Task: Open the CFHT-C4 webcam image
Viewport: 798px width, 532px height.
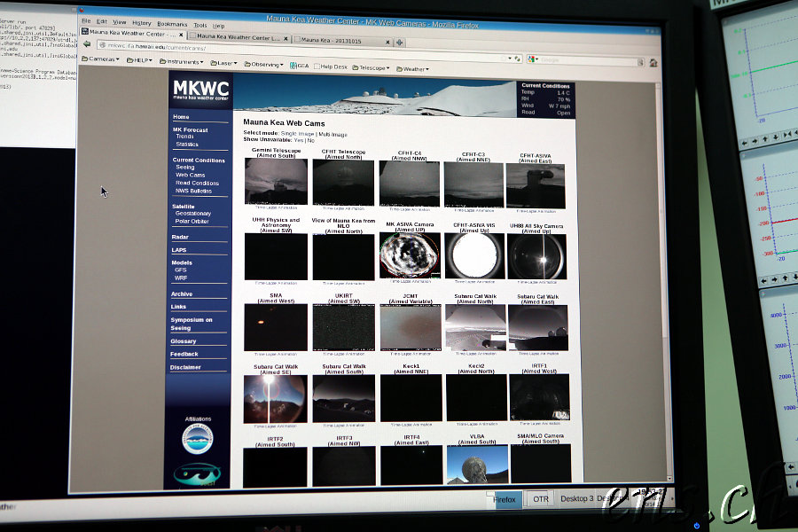Action: coord(409,184)
